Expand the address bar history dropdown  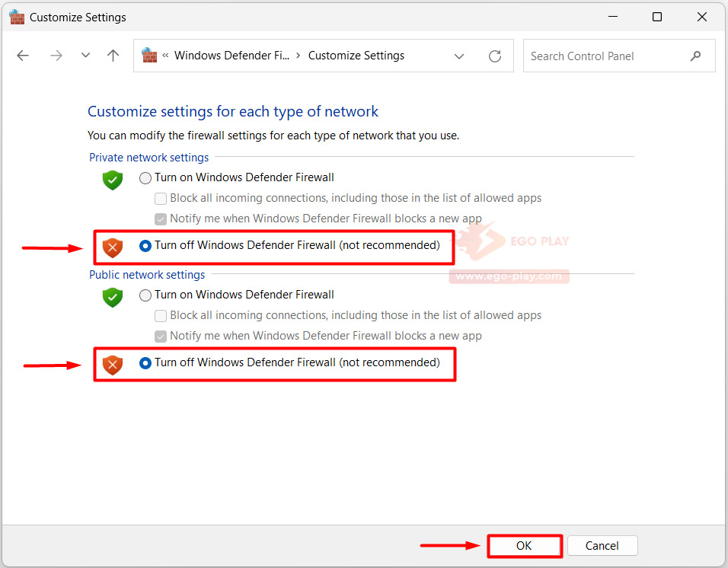click(x=458, y=56)
